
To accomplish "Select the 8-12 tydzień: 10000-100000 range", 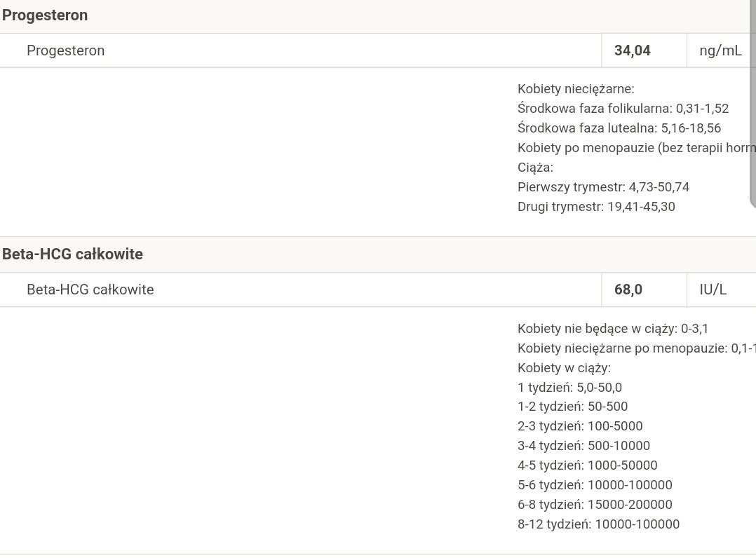I will pyautogui.click(x=598, y=524).
